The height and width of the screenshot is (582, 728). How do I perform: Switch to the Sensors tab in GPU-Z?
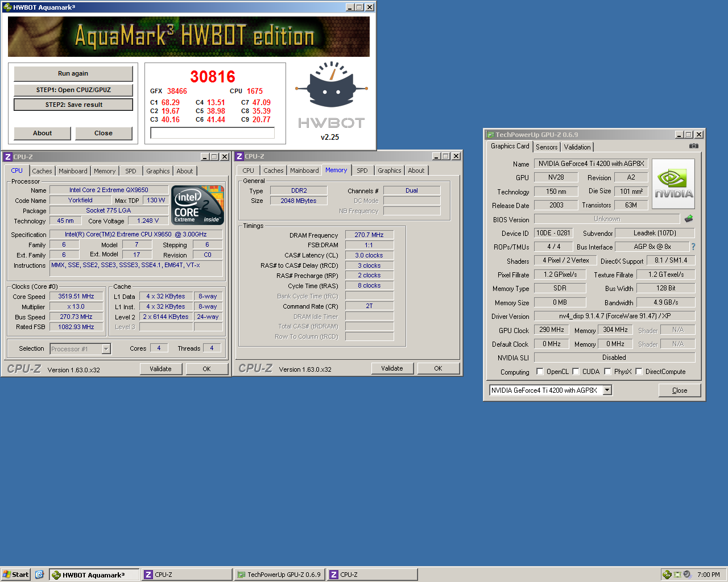547,147
